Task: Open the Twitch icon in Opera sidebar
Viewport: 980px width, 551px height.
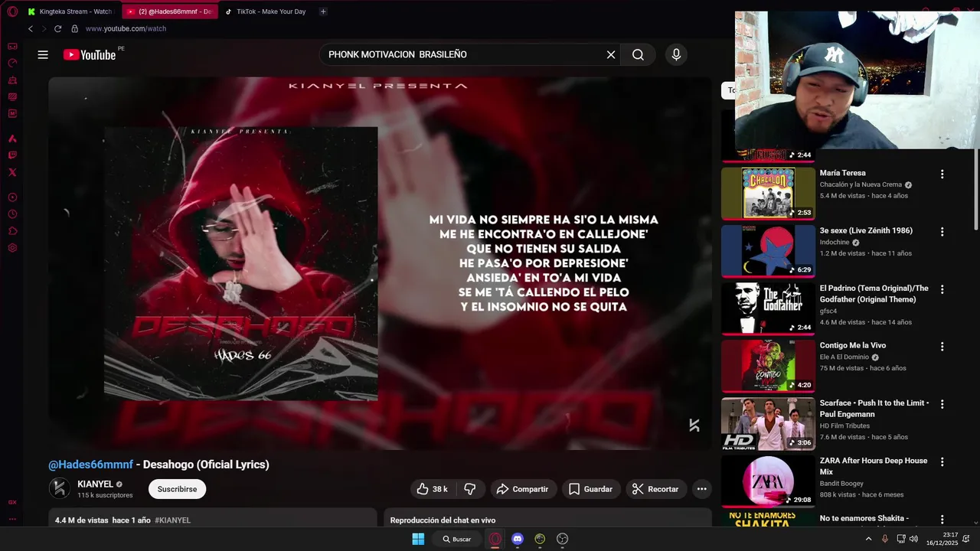Action: [x=12, y=155]
